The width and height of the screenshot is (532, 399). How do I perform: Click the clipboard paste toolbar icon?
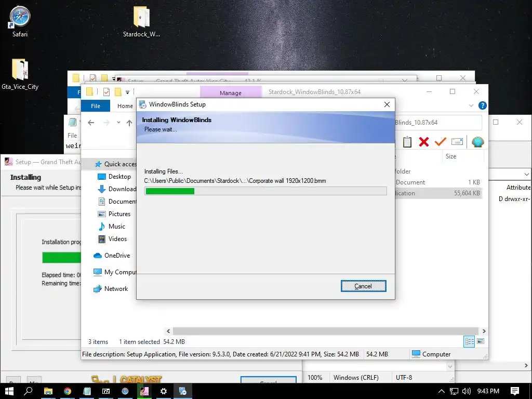pyautogui.click(x=407, y=142)
